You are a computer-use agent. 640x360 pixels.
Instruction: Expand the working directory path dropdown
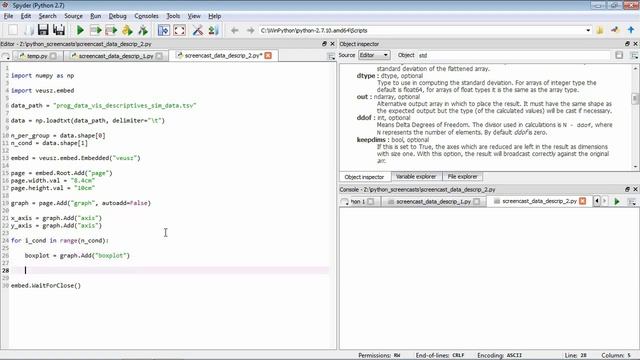click(588, 31)
